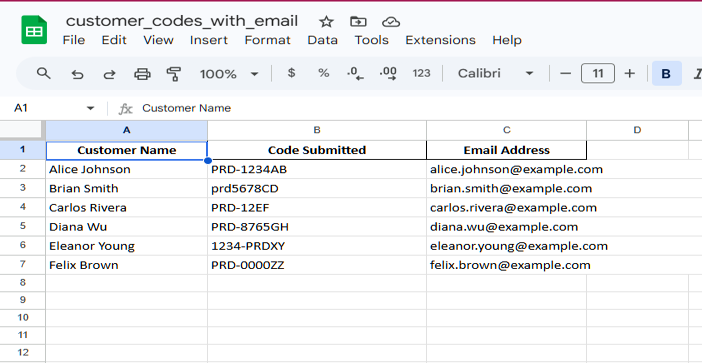This screenshot has width=702, height=363.
Task: Format as percent
Action: (x=324, y=73)
